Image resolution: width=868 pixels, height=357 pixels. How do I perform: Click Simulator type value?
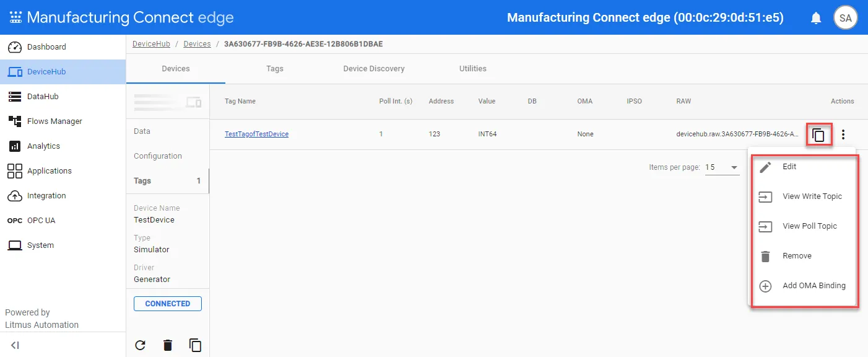tap(152, 250)
